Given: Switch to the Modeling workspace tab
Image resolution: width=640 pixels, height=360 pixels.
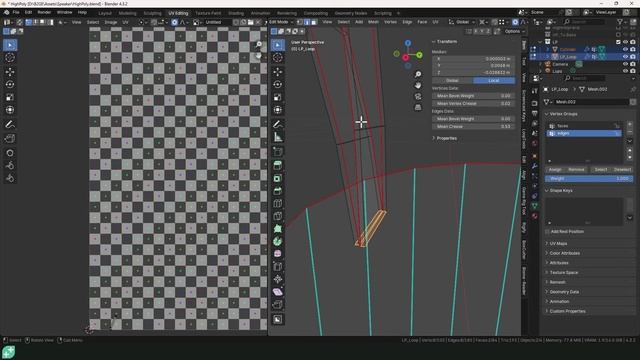Looking at the screenshot, I should [127, 13].
